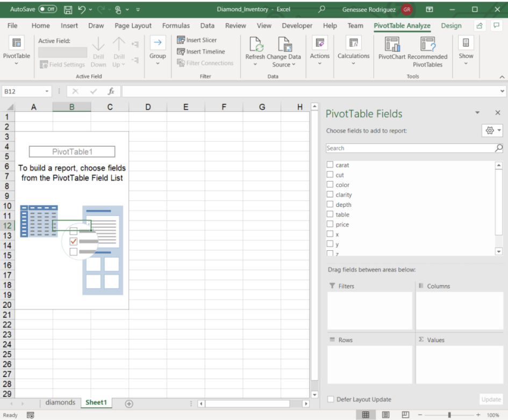Click inside the fields Search box
Viewport: 508px width, 420px height.
point(409,148)
